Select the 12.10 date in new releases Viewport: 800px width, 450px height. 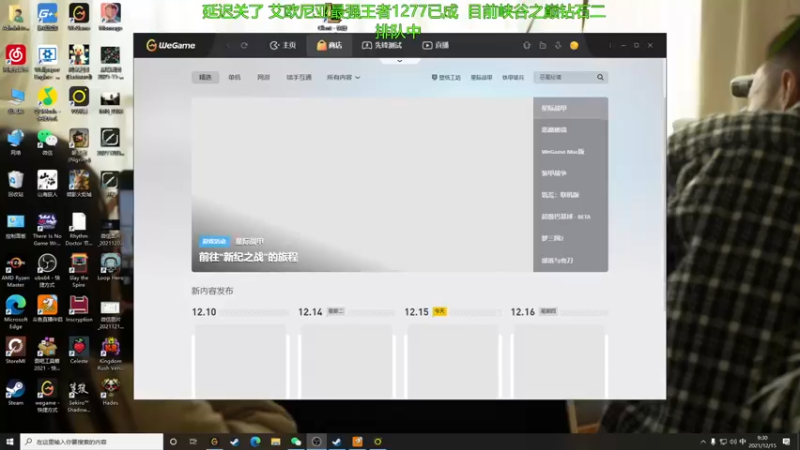click(x=204, y=312)
